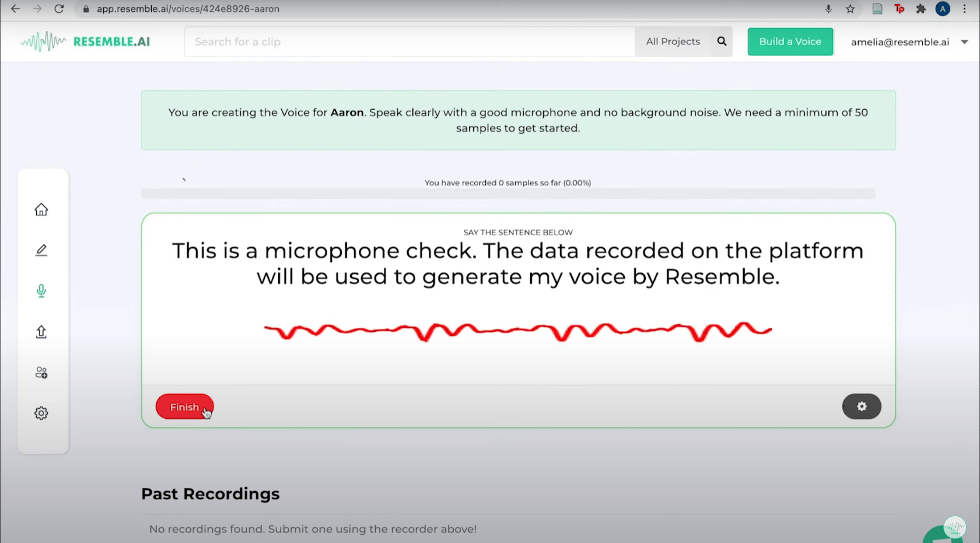Finish the recording
The image size is (980, 543).
pos(184,407)
